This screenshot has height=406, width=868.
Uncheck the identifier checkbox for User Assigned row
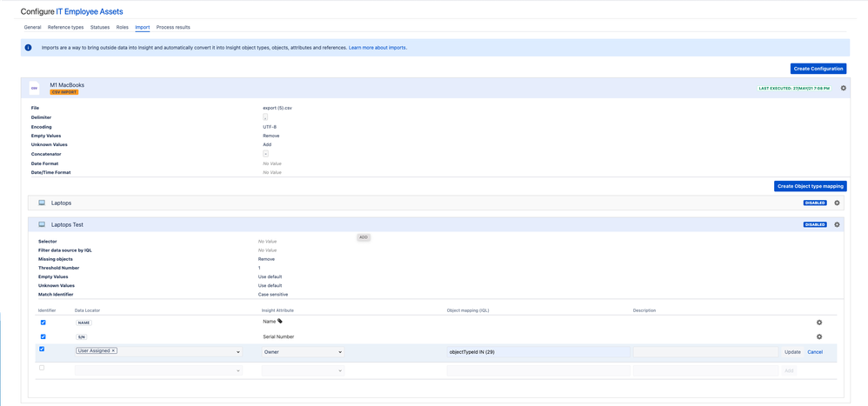coord(42,349)
